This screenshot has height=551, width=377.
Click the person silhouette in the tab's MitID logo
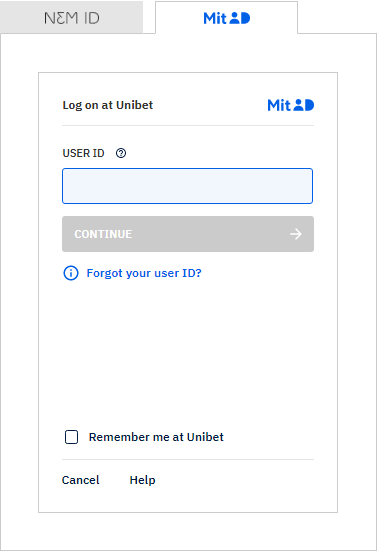point(235,18)
